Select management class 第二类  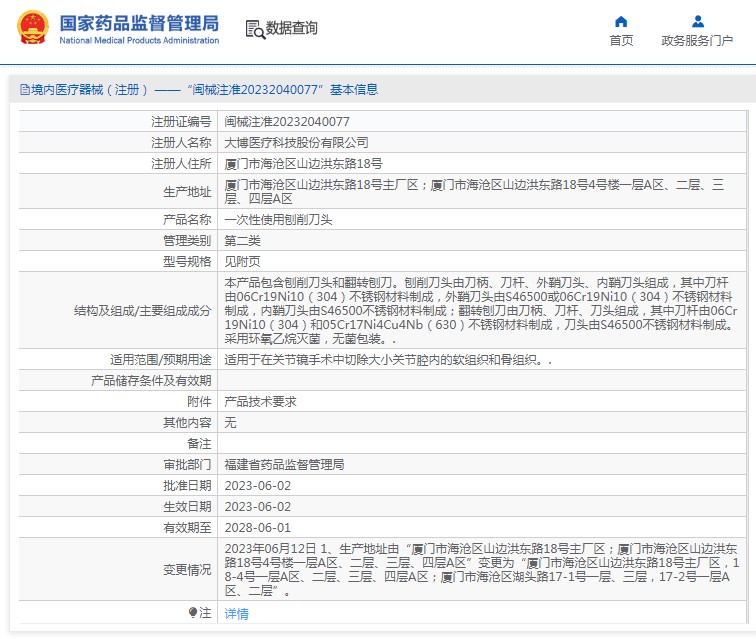[x=243, y=240]
